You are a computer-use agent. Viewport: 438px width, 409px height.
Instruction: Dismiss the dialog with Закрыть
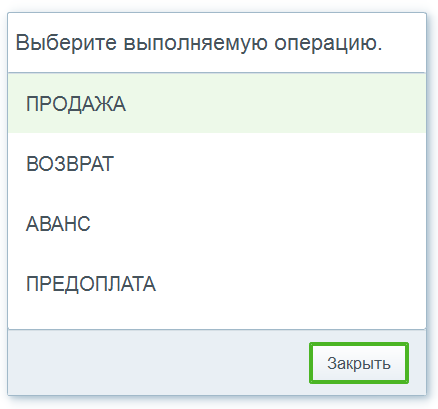[x=359, y=363]
